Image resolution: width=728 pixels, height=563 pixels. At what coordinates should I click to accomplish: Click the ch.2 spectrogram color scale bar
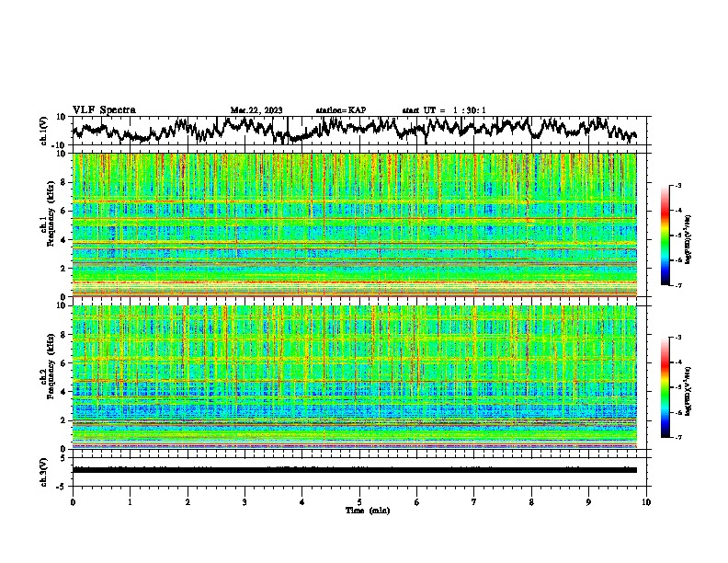point(665,387)
